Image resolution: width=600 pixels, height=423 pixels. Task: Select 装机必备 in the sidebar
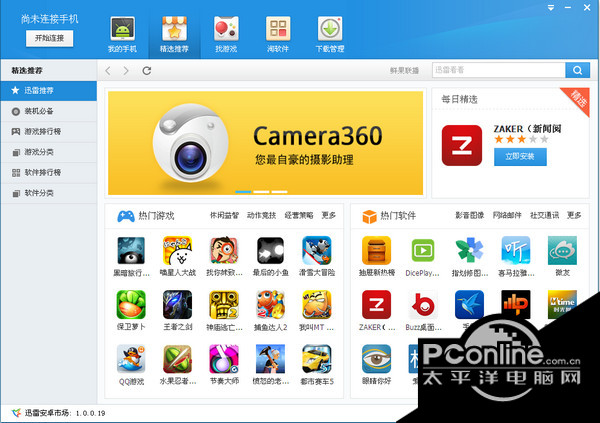49,111
